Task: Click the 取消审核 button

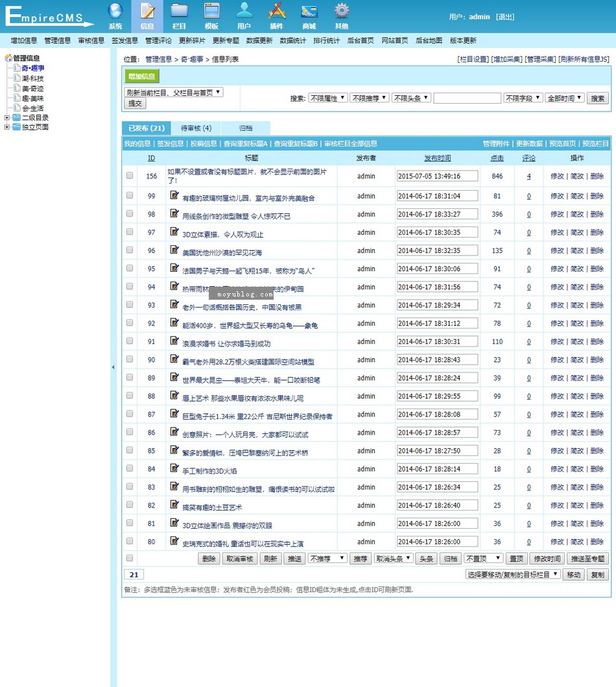Action: point(240,559)
